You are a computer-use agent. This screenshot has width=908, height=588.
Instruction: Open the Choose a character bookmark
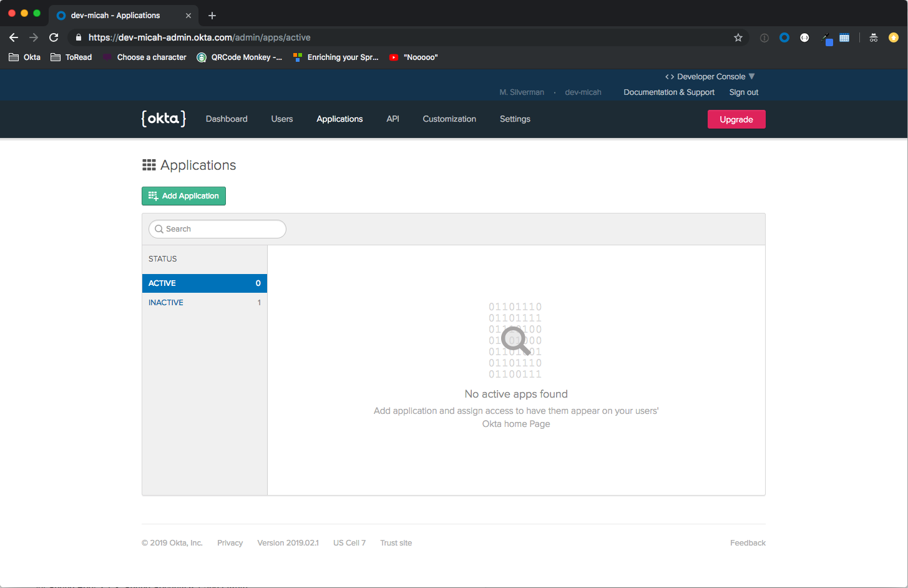point(145,57)
